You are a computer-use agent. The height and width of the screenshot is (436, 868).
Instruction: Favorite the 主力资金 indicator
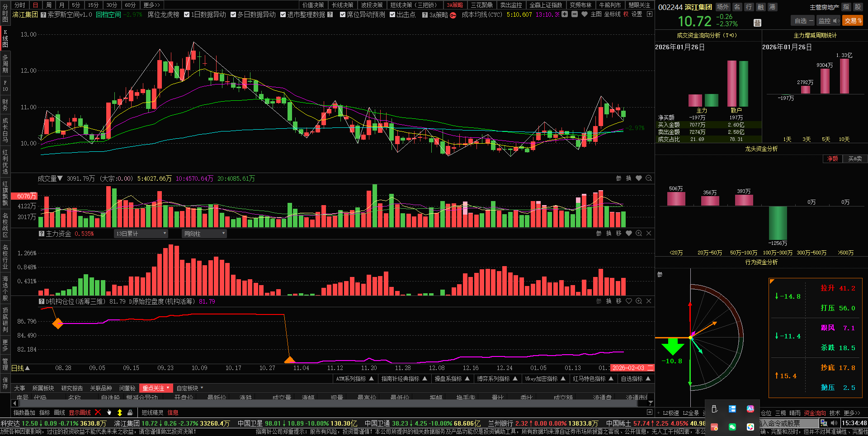pos(629,234)
